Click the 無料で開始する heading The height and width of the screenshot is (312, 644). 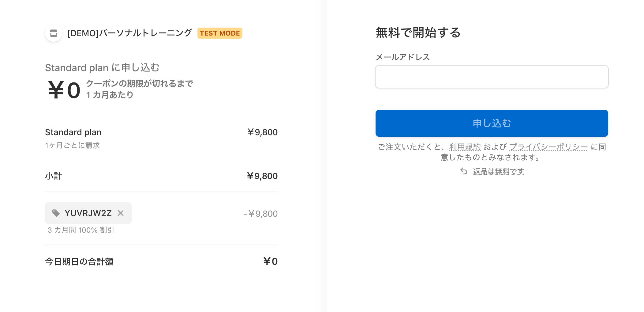[418, 33]
